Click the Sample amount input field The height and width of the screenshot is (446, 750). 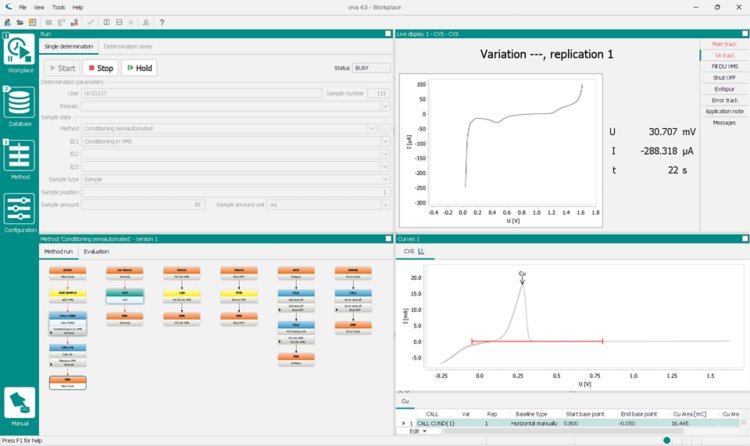[x=143, y=204]
